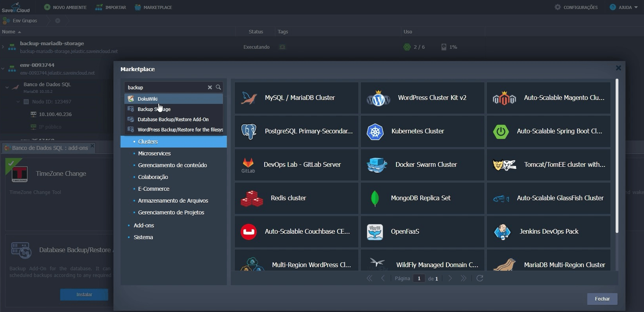Image resolution: width=644 pixels, height=312 pixels.
Task: Open the Auto-Scalable Spring Boot power icon
Action: [501, 131]
